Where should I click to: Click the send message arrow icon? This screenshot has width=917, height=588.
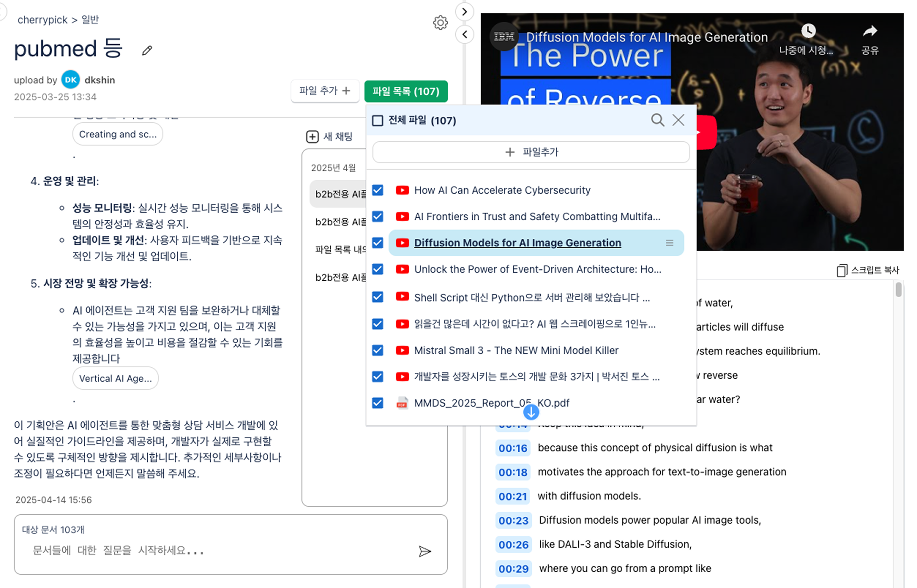click(x=424, y=551)
